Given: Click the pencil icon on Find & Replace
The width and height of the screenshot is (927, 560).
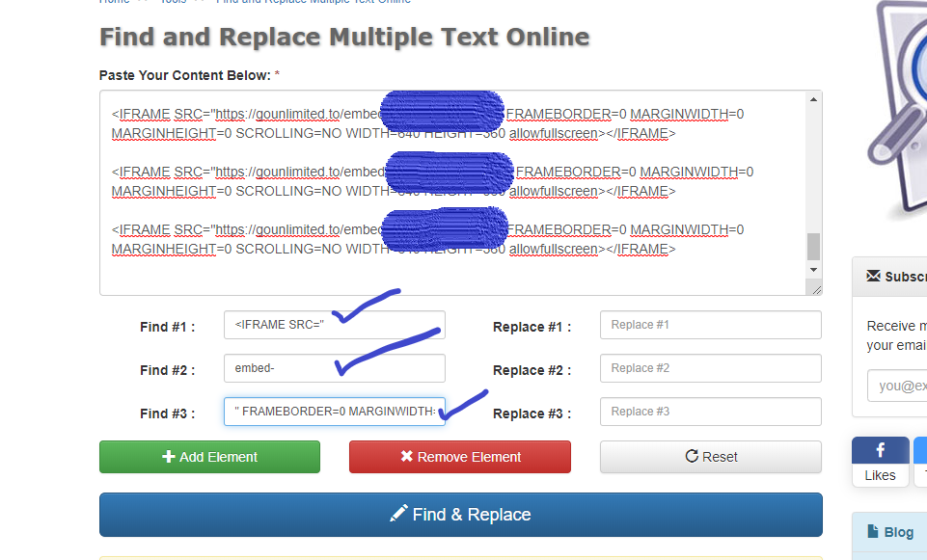Looking at the screenshot, I should coord(398,514).
